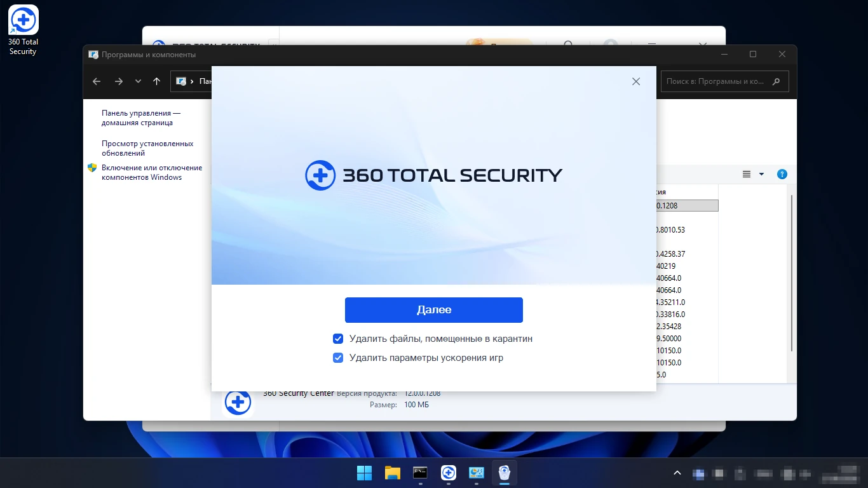Open recent locations chevron in Control Panel
Screen dimensions: 868x488
[x=138, y=81]
